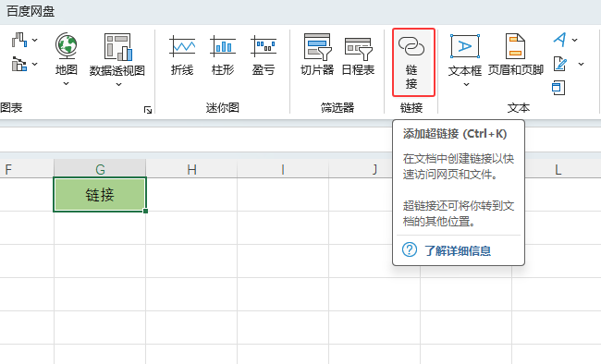This screenshot has width=601, height=364.
Task: Click the help question mark icon in tooltip
Action: pyautogui.click(x=409, y=249)
